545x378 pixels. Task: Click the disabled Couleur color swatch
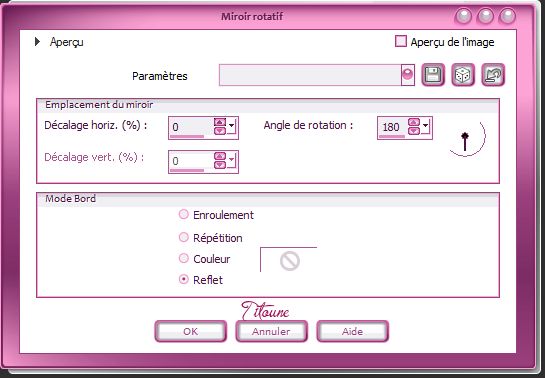pos(289,260)
